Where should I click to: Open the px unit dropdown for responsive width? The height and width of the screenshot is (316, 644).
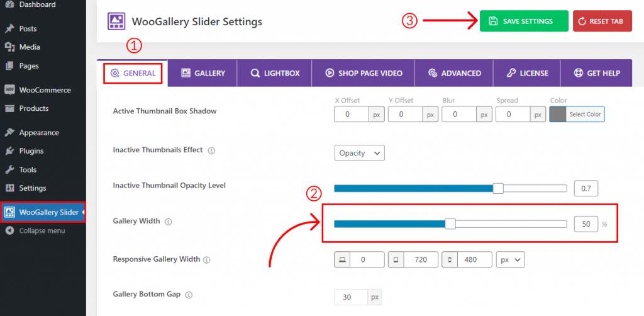click(x=510, y=260)
